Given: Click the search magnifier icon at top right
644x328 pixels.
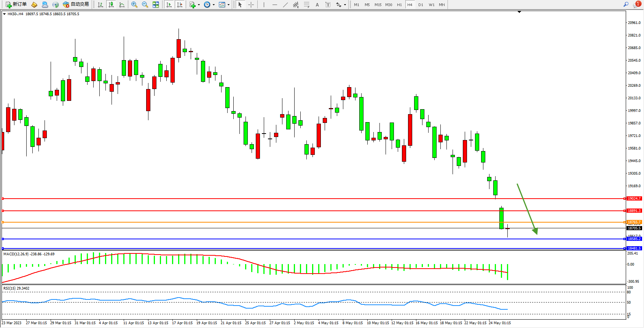Looking at the screenshot, I should [x=626, y=5].
